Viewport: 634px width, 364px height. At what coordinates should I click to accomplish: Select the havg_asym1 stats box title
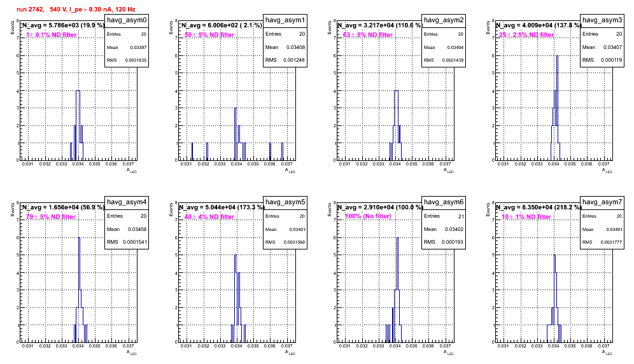coord(285,20)
